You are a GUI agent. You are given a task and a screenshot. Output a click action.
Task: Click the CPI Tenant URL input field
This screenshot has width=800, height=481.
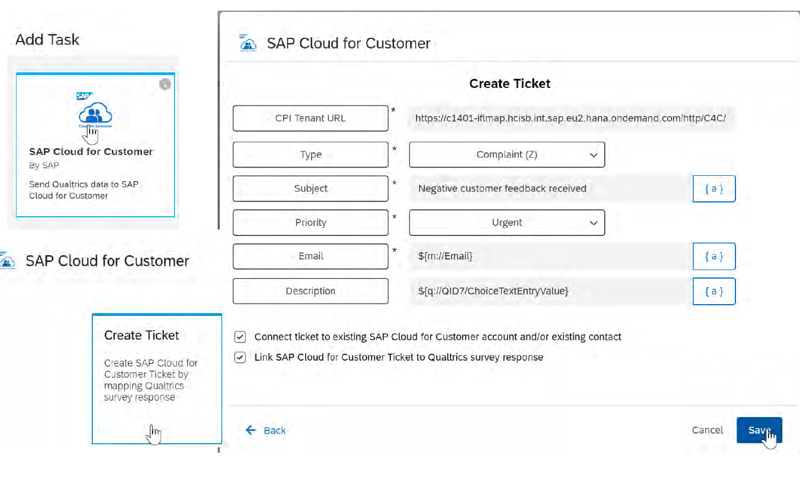click(570, 118)
